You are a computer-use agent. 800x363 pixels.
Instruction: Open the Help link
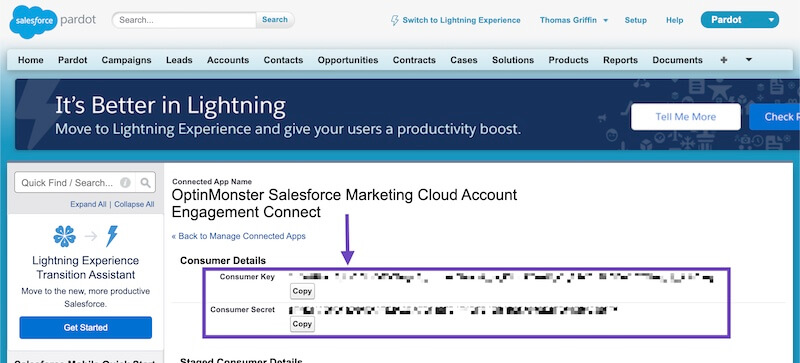[674, 20]
